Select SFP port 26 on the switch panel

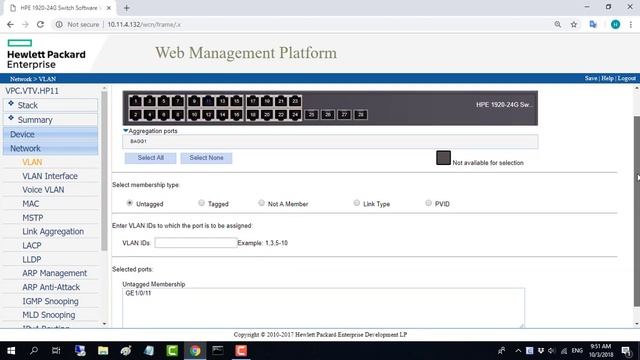tap(328, 115)
